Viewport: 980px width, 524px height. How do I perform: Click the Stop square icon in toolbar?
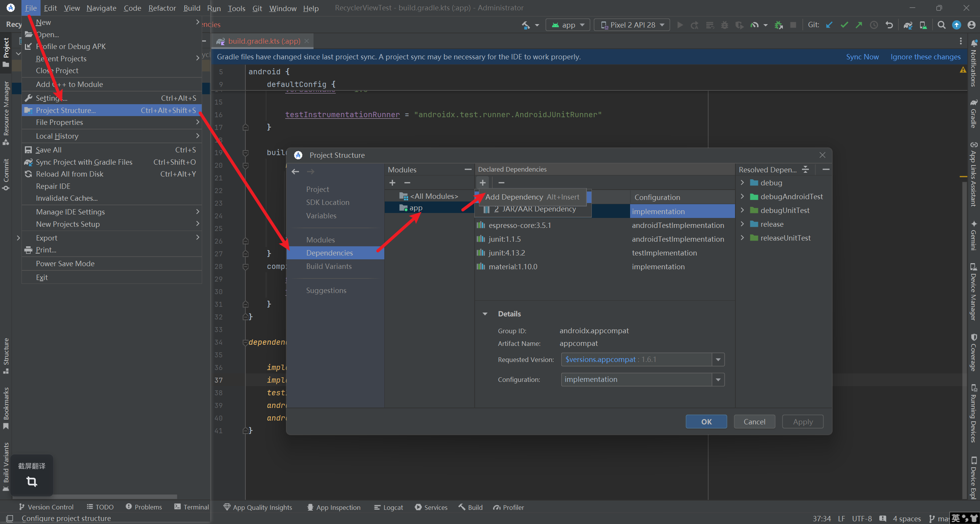point(793,25)
